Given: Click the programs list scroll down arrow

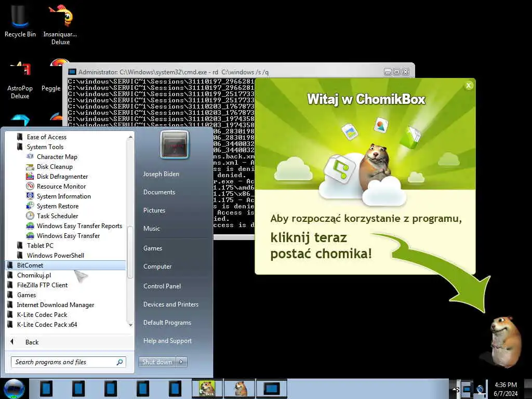Looking at the screenshot, I should (x=130, y=325).
